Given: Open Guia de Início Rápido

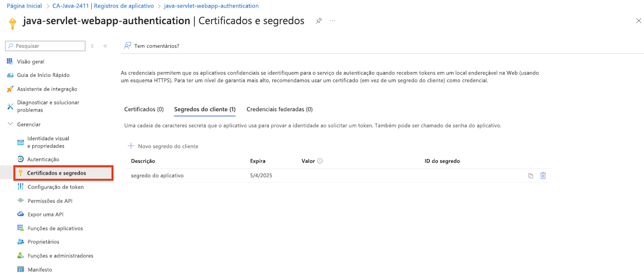Looking at the screenshot, I should (43, 75).
